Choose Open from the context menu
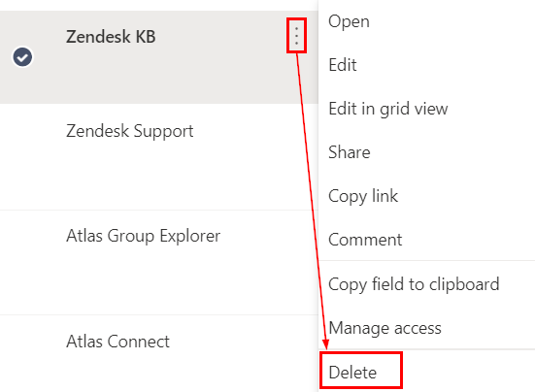The width and height of the screenshot is (535, 392). click(349, 21)
